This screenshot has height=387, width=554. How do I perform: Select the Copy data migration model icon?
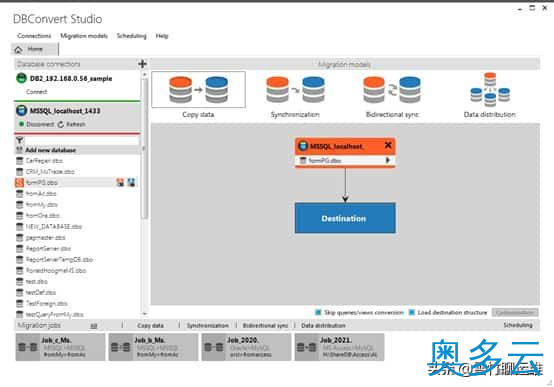coord(198,90)
